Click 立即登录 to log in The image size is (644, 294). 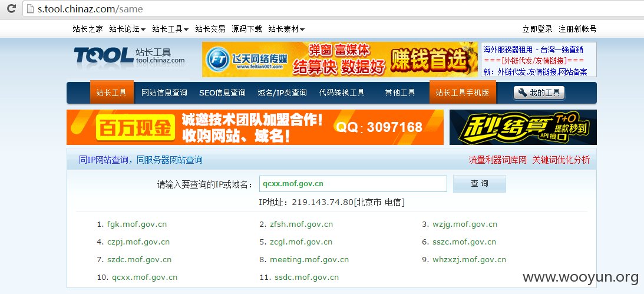537,29
